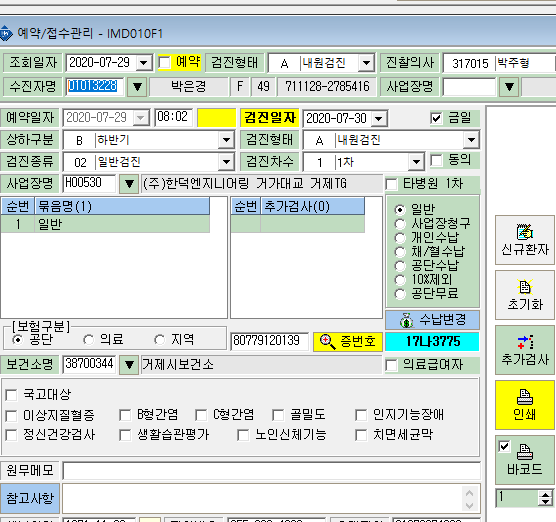Select the 묶음명(1) column header
Image resolution: width=556 pixels, height=522 pixels.
tap(122, 206)
